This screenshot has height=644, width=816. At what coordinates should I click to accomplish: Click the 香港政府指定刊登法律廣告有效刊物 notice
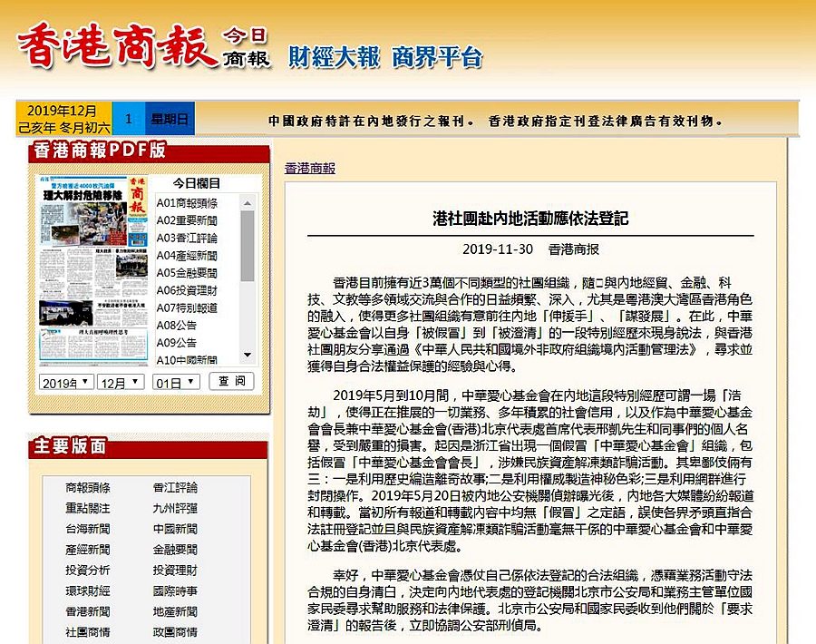point(606,122)
